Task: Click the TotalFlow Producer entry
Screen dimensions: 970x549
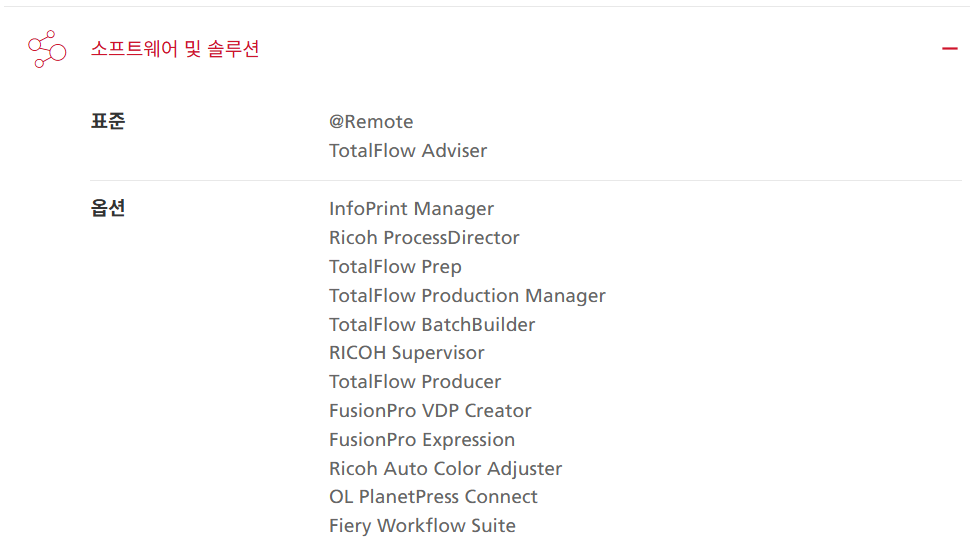Action: (x=415, y=382)
